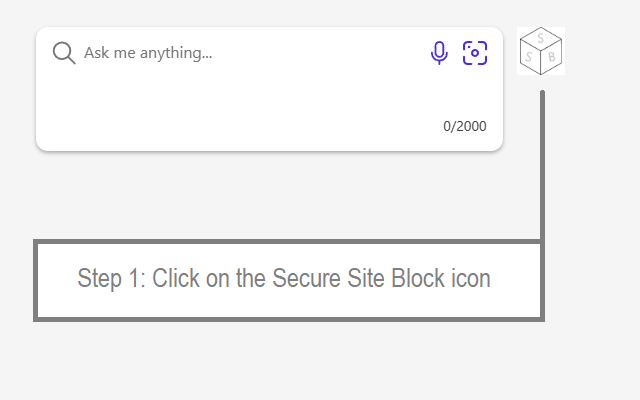The image size is (640, 400).
Task: Click the word "Click" in Step 1 text
Action: tap(176, 279)
